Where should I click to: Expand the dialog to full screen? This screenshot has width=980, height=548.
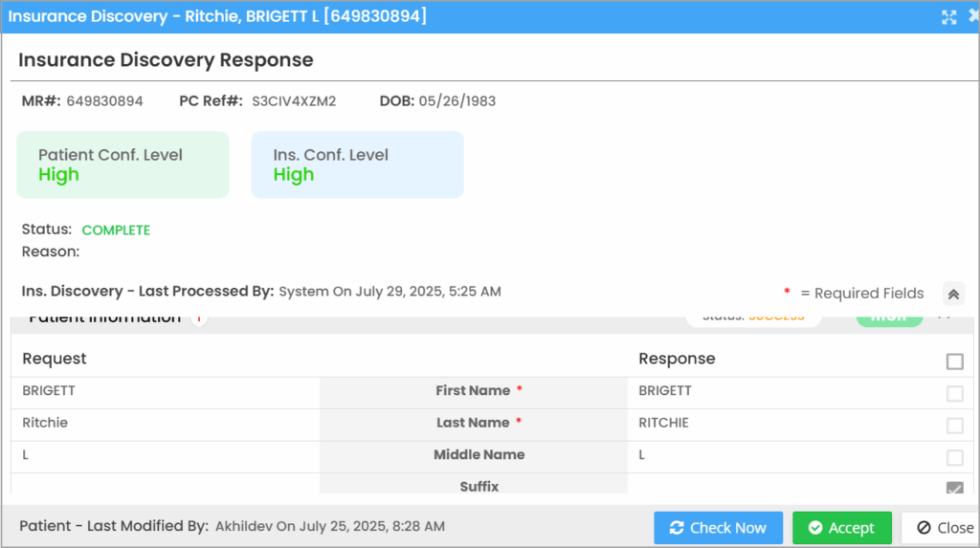948,17
